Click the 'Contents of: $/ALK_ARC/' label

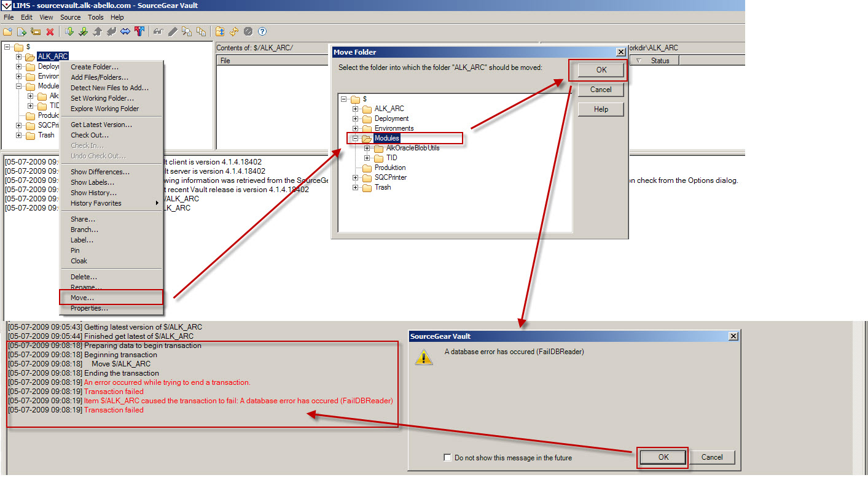pyautogui.click(x=255, y=47)
